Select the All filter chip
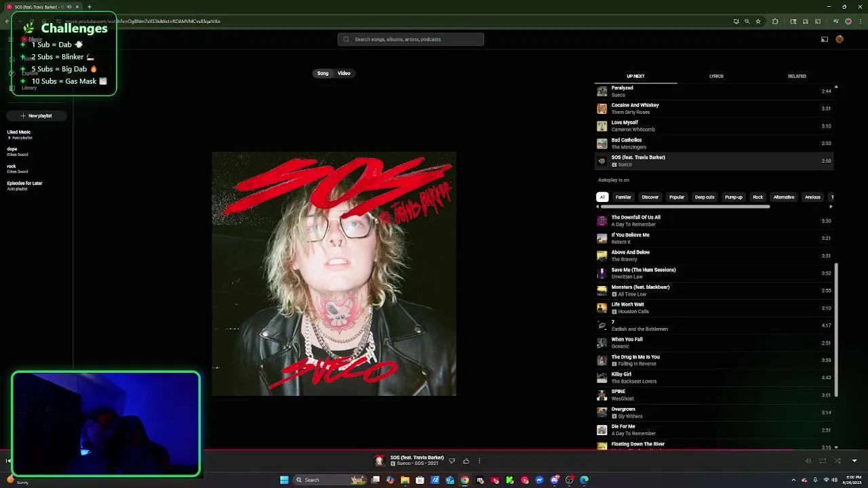Screen dimensions: 868x488 (602, 197)
